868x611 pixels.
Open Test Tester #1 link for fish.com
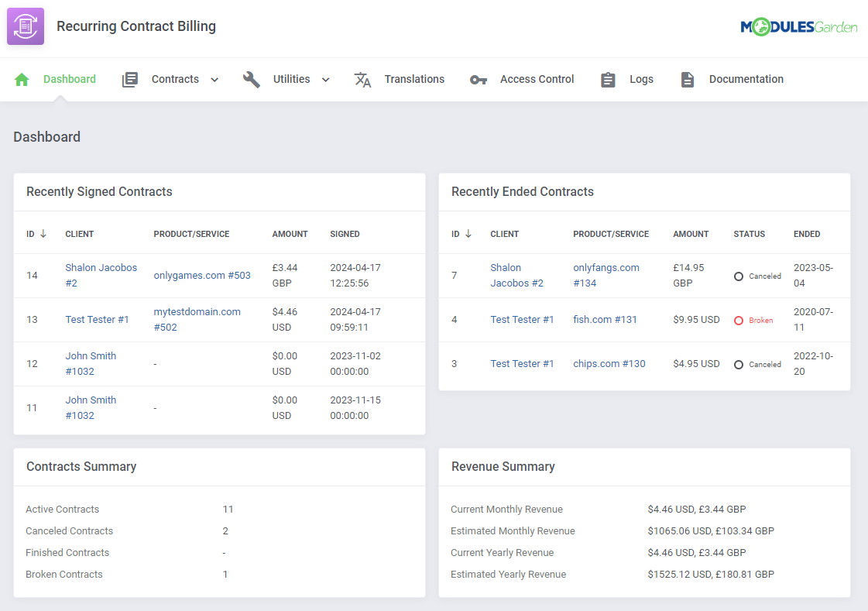point(522,319)
